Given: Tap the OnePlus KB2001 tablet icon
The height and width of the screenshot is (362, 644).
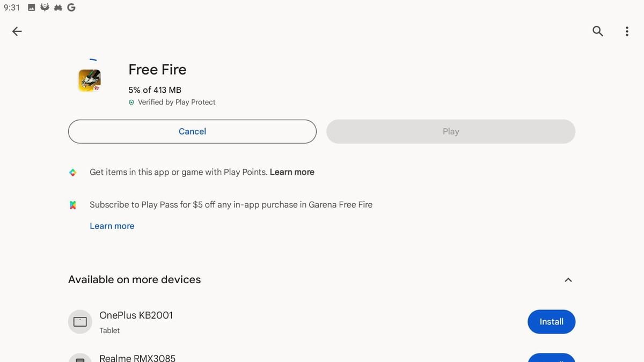Looking at the screenshot, I should 79,321.
